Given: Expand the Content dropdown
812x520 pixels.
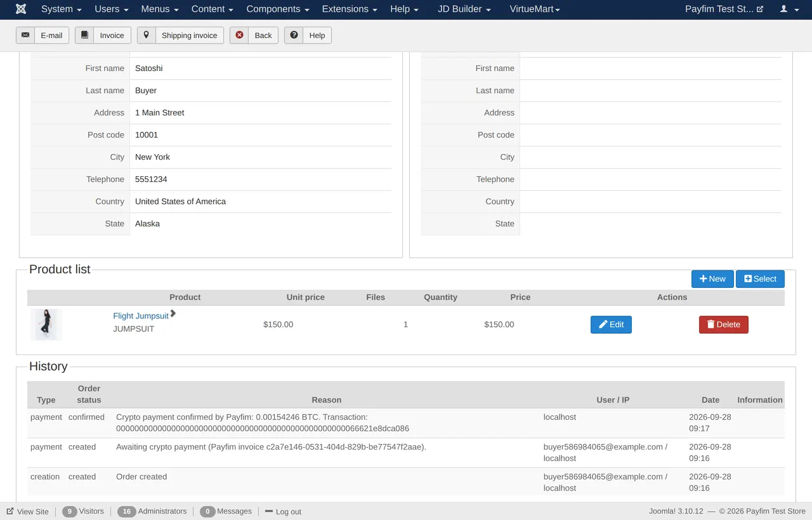Looking at the screenshot, I should 213,10.
